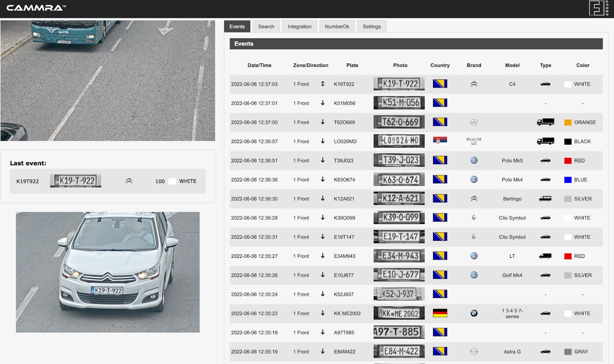
Task: Click plate number E34M943 in the table
Action: click(x=344, y=256)
